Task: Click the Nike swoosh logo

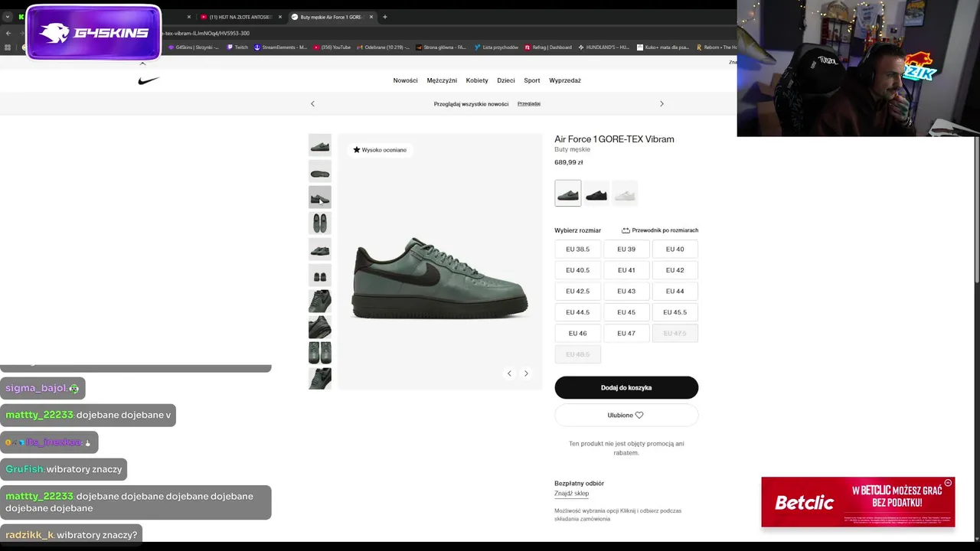Action: 149,80
